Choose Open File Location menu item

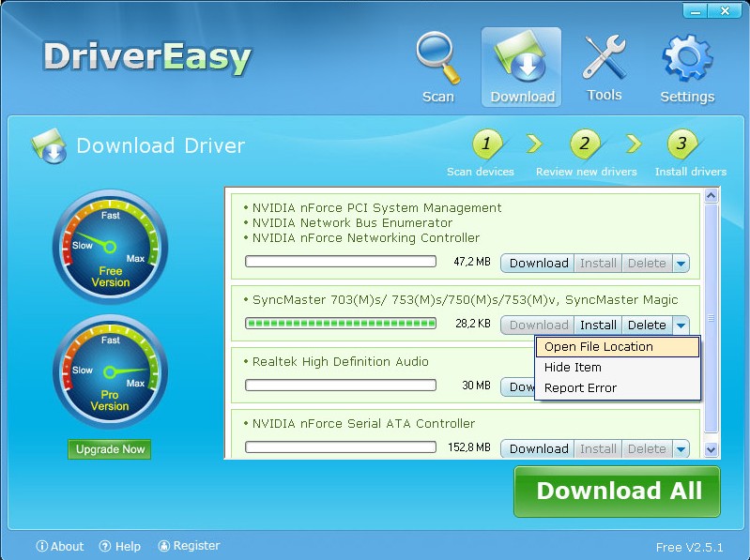617,346
